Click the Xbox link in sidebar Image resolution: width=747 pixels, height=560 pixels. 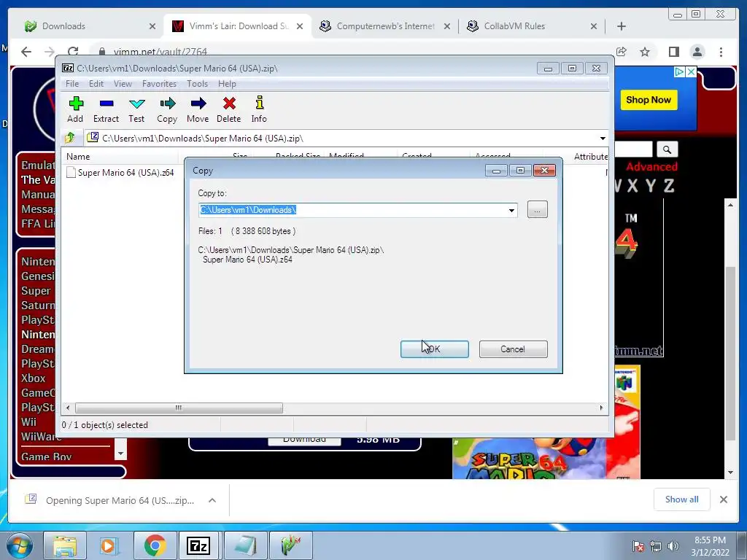(34, 378)
